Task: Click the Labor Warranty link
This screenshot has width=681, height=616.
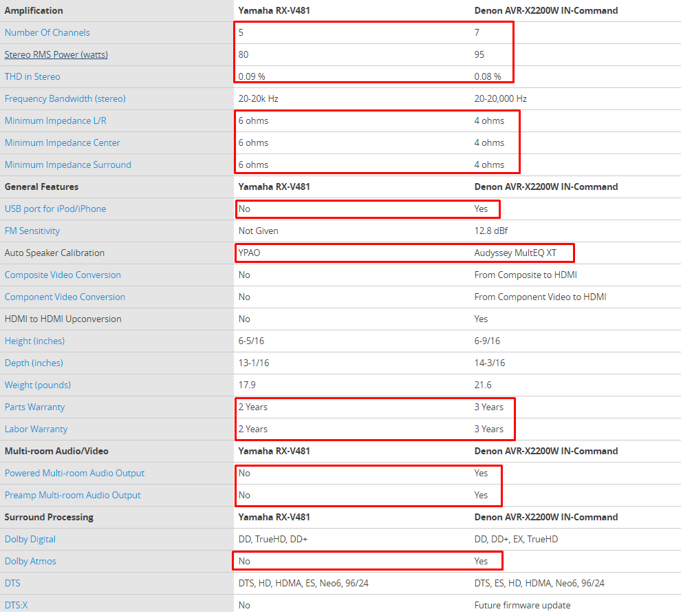Action: click(36, 429)
